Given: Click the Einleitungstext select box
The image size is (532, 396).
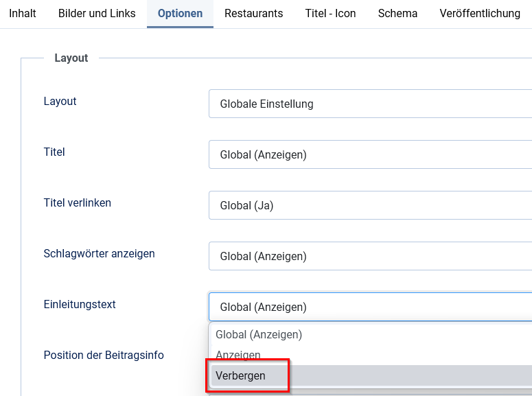Looking at the screenshot, I should coord(370,307).
